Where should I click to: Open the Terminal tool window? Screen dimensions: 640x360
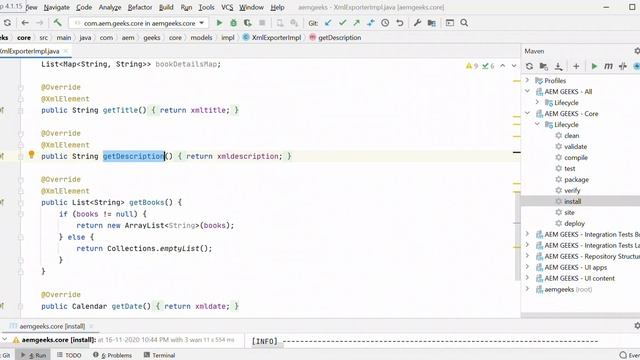tap(160, 355)
